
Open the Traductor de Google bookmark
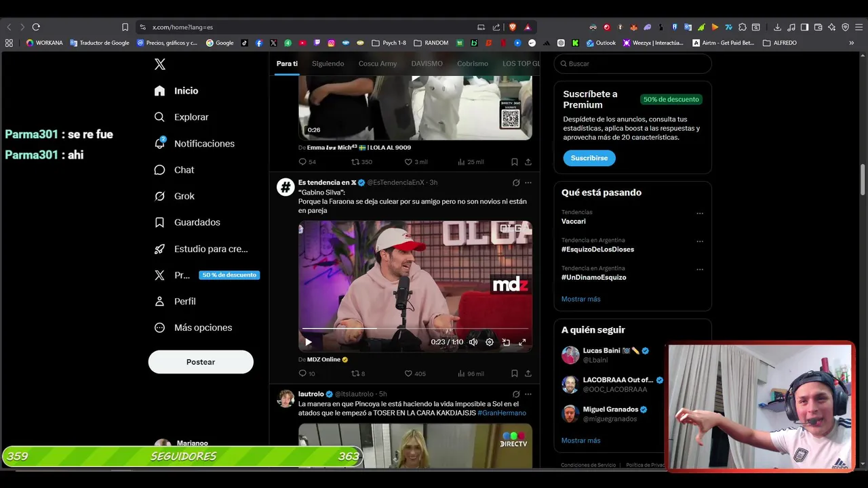click(100, 43)
